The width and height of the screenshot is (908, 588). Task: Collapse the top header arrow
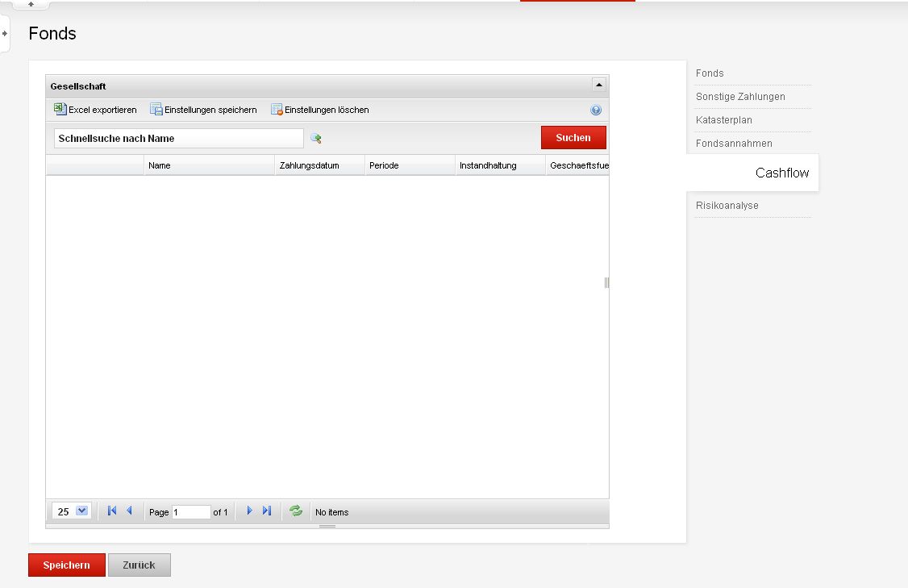[x=31, y=4]
